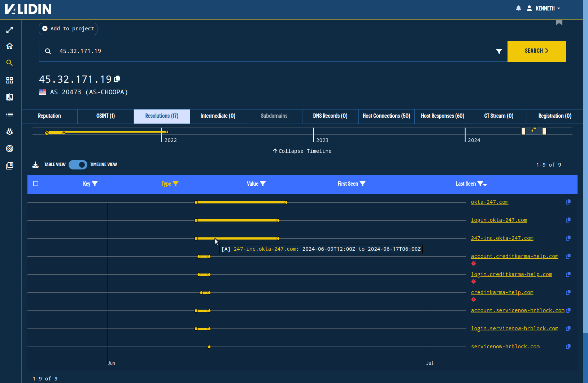Click the bookmark icon near the header
This screenshot has height=383, width=588.
pyautogui.click(x=559, y=22)
